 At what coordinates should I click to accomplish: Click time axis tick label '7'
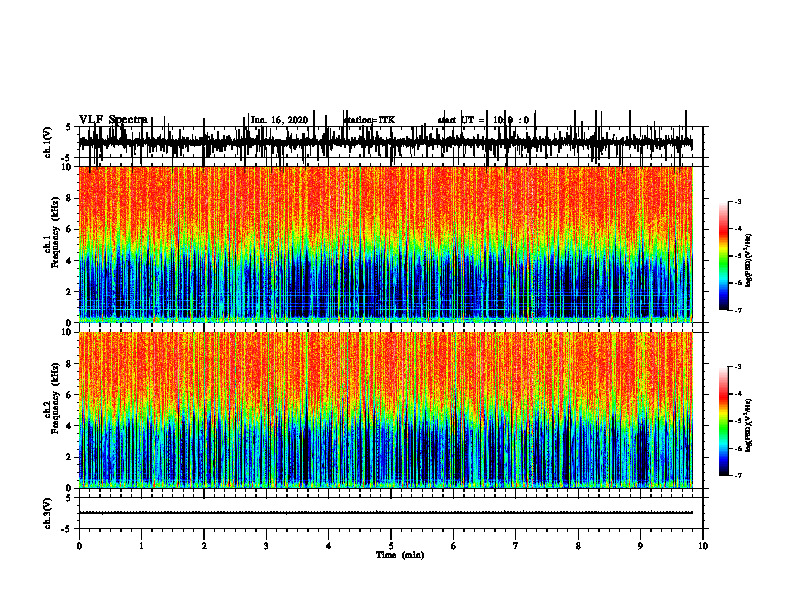pos(516,546)
